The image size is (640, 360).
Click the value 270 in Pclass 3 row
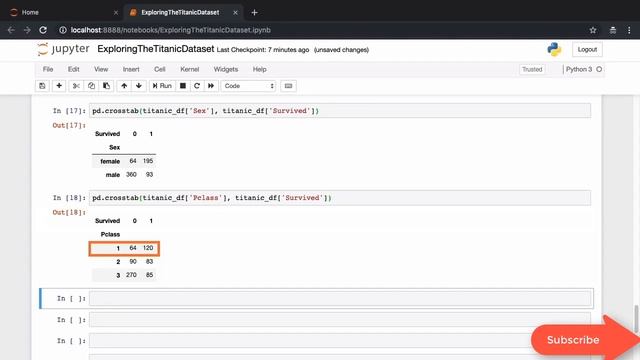click(x=131, y=275)
